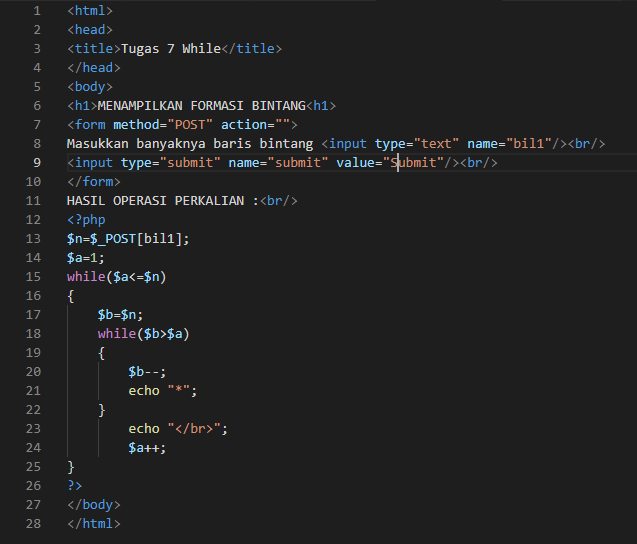The image size is (637, 544).
Task: Click the echo "*"; statement on line 21
Action: pyautogui.click(x=162, y=391)
